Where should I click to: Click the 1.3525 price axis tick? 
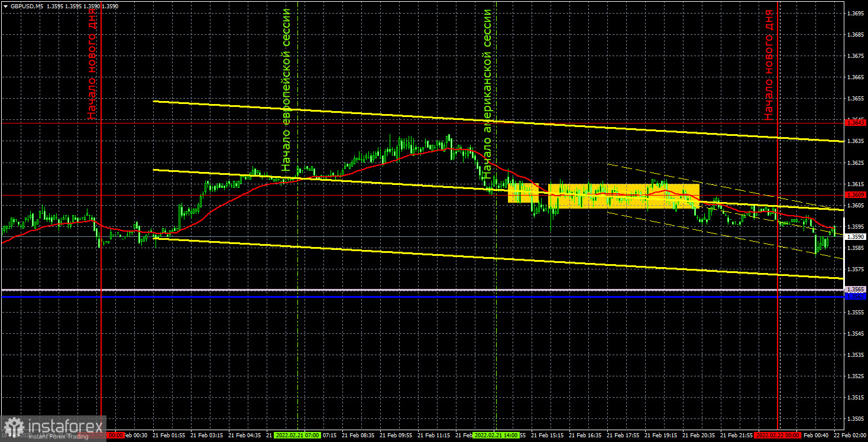click(x=856, y=376)
